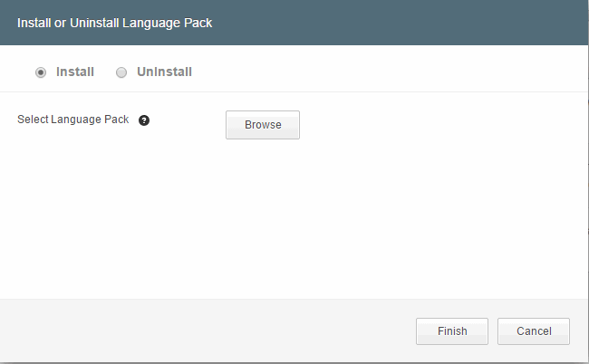Open the help icon beside Select Language Pack

[144, 120]
